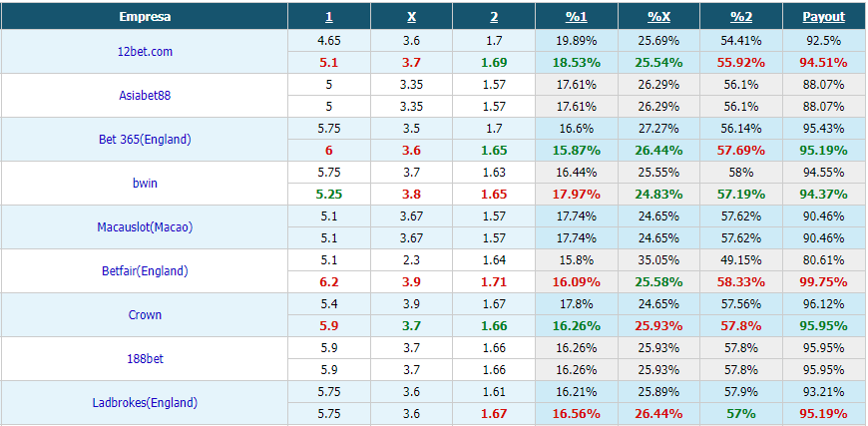Open the Betfair(England) link
Screen dimensions: 868x426
tap(145, 271)
